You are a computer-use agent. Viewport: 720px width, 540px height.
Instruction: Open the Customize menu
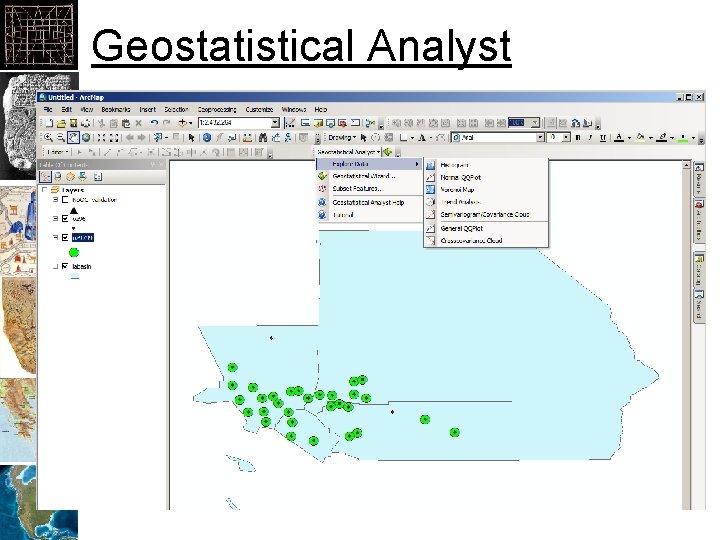pyautogui.click(x=259, y=109)
